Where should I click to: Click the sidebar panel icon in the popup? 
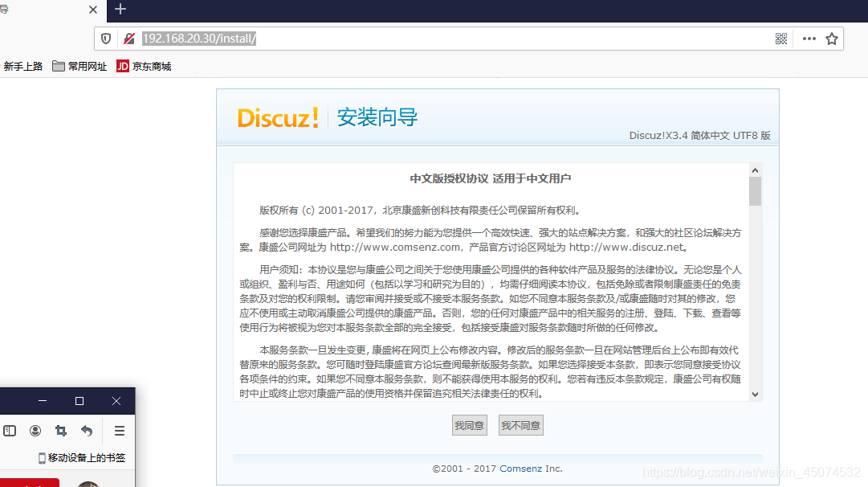pyautogui.click(x=10, y=431)
